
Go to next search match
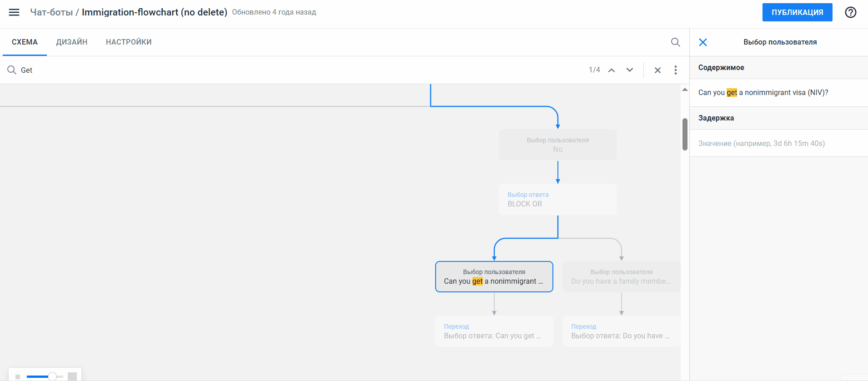pos(629,70)
